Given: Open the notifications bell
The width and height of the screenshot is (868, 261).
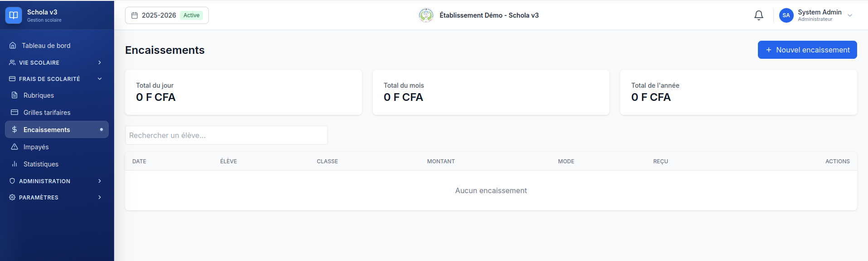Looking at the screenshot, I should tap(759, 15).
